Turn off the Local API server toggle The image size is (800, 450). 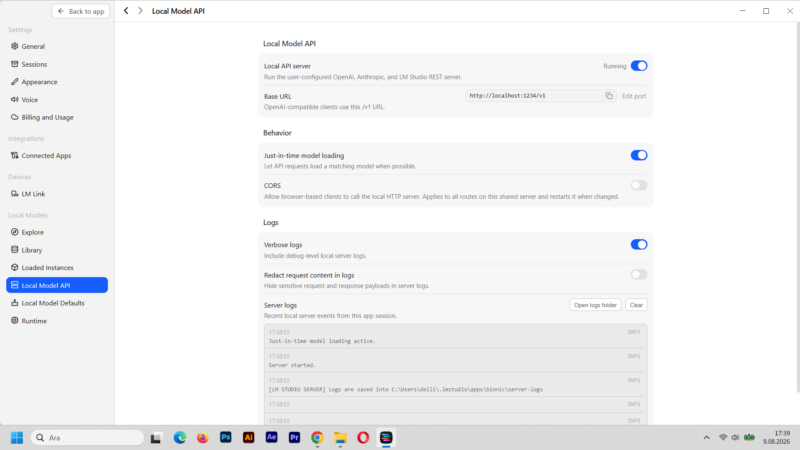coord(639,66)
